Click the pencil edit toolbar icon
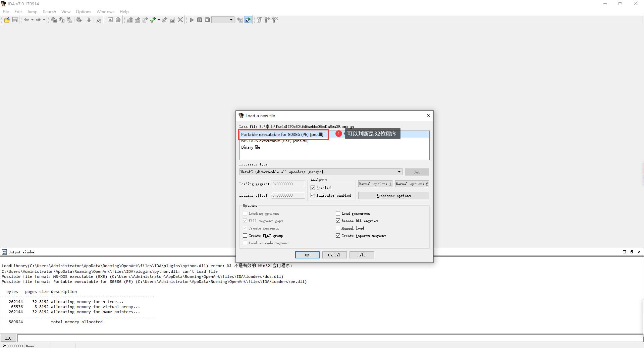Screen dimensions: 644x348 tap(172, 20)
